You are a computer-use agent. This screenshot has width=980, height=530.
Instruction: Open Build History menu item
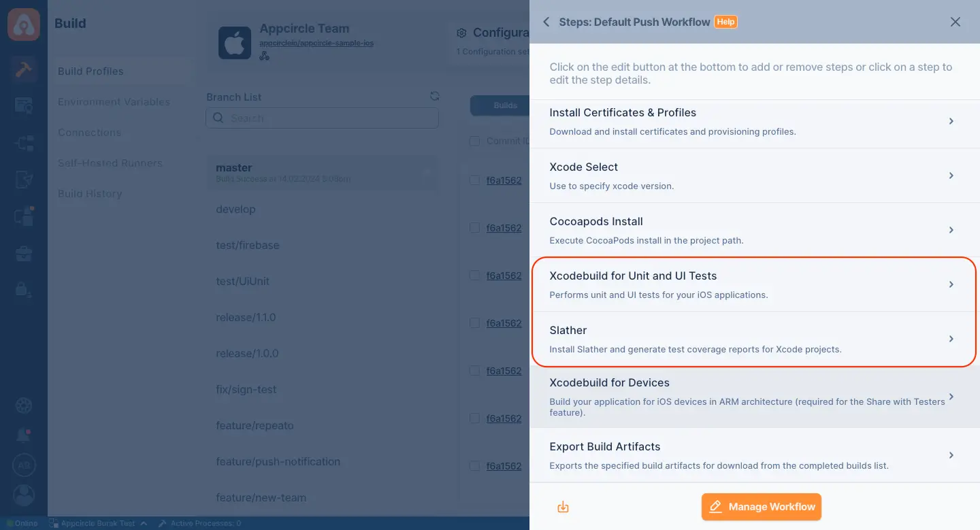90,193
